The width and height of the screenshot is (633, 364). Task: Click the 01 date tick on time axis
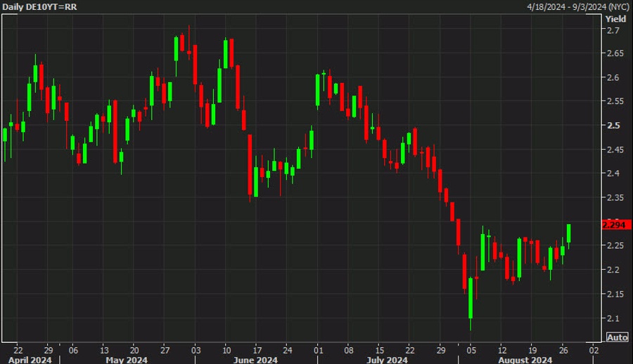click(318, 349)
